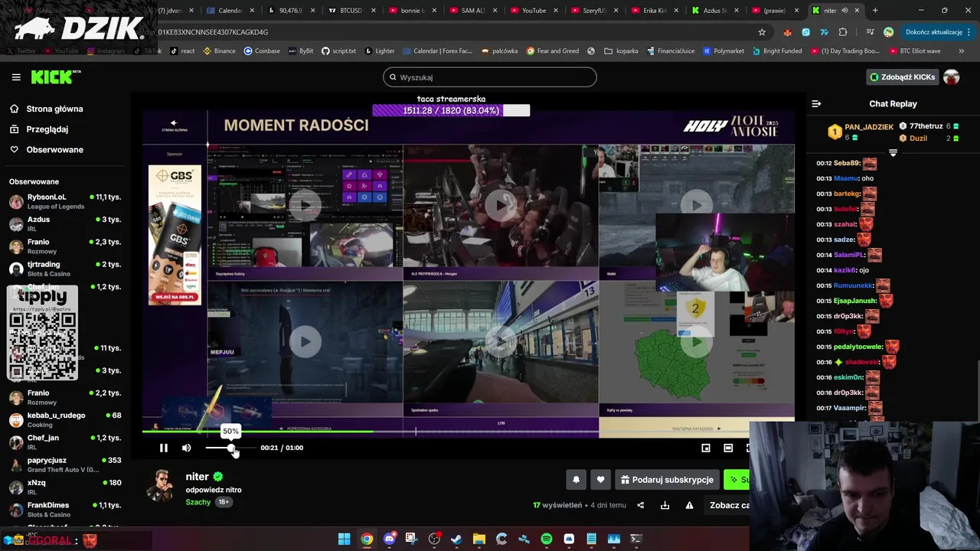Image resolution: width=980 pixels, height=551 pixels.
Task: Adjust the volume slider handle at 50%
Action: [x=231, y=448]
